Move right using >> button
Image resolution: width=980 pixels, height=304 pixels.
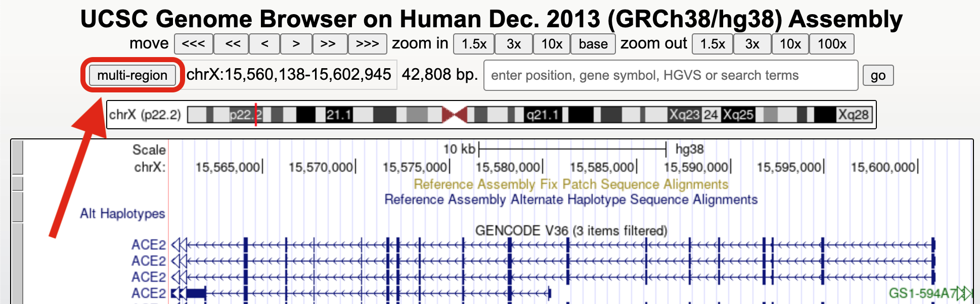point(329,44)
